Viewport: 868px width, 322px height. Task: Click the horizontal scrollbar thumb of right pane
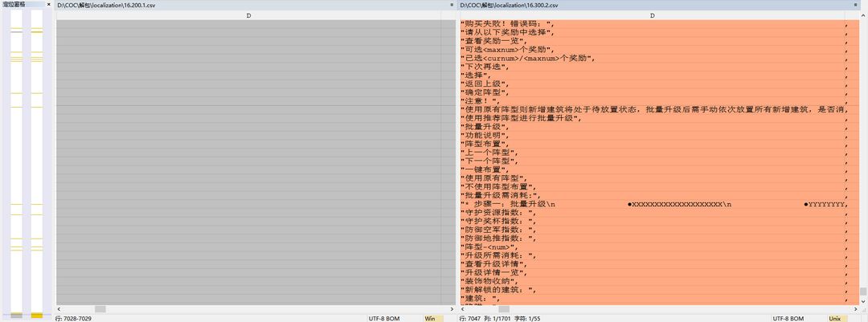tap(504, 308)
